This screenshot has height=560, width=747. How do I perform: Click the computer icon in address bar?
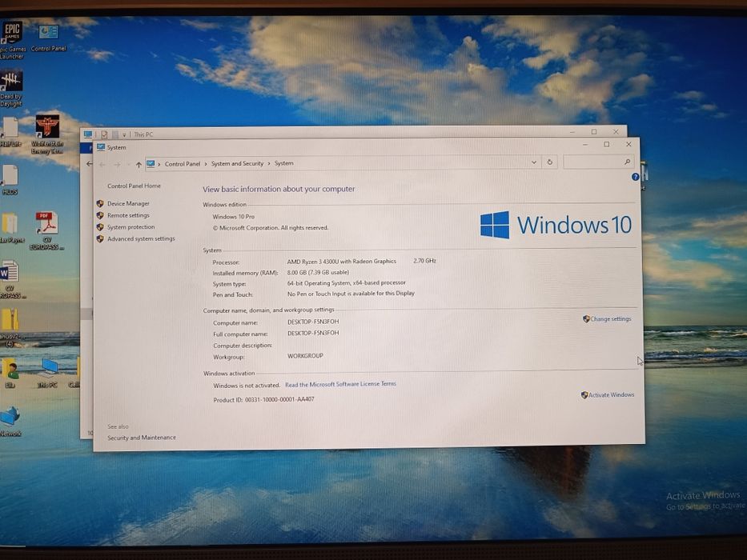151,164
